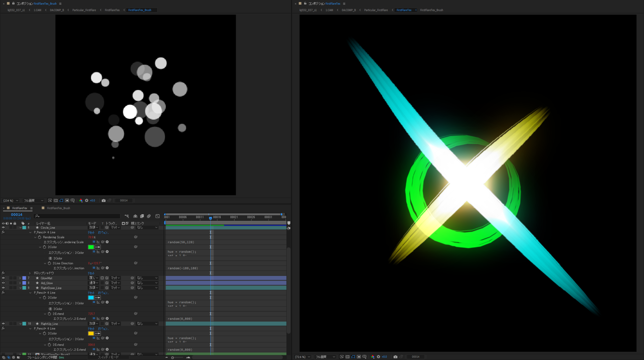Open the timeline graph editor

click(x=158, y=216)
